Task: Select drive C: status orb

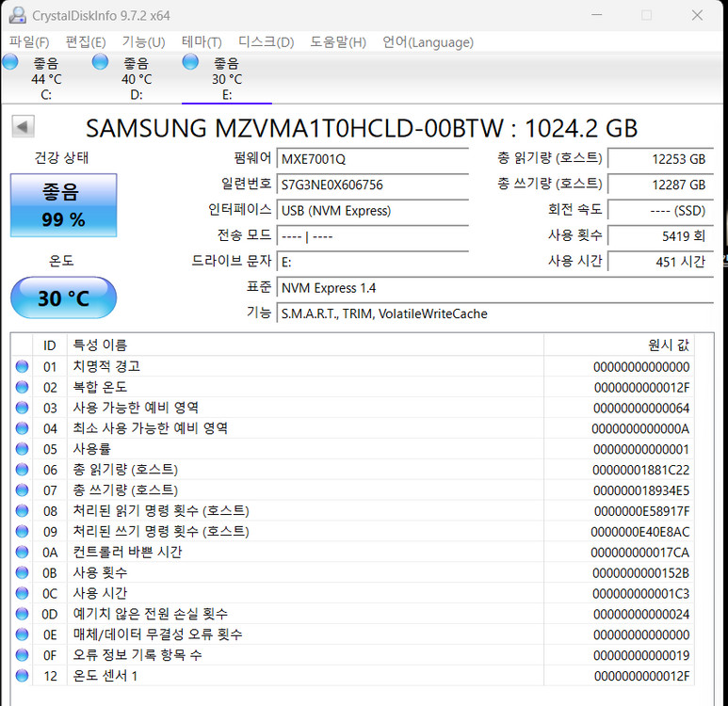Action: click(10, 62)
